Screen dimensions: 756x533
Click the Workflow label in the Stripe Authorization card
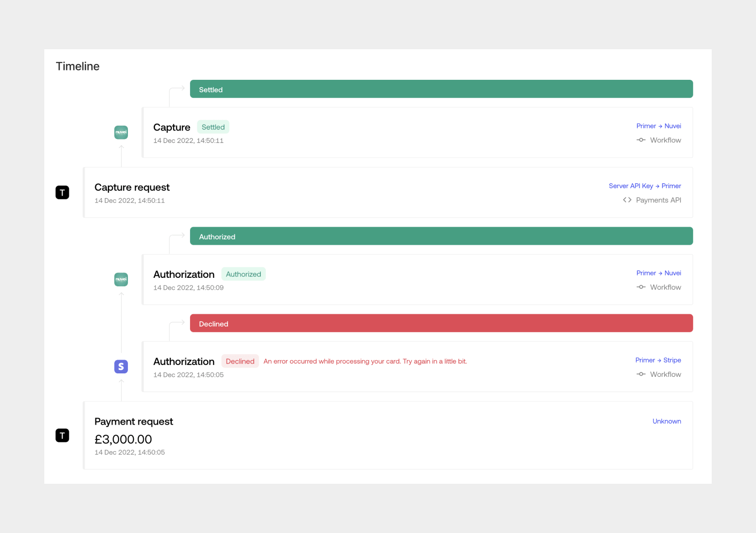tap(665, 374)
